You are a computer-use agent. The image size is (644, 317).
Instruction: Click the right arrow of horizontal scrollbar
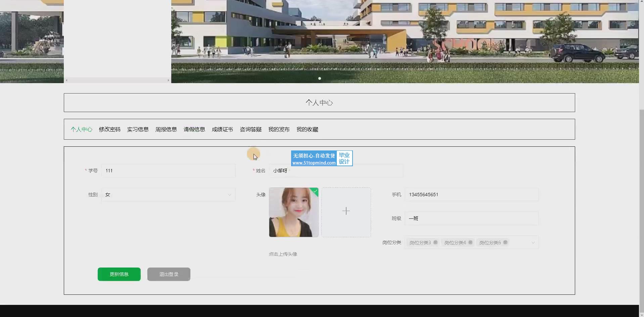coord(168,80)
